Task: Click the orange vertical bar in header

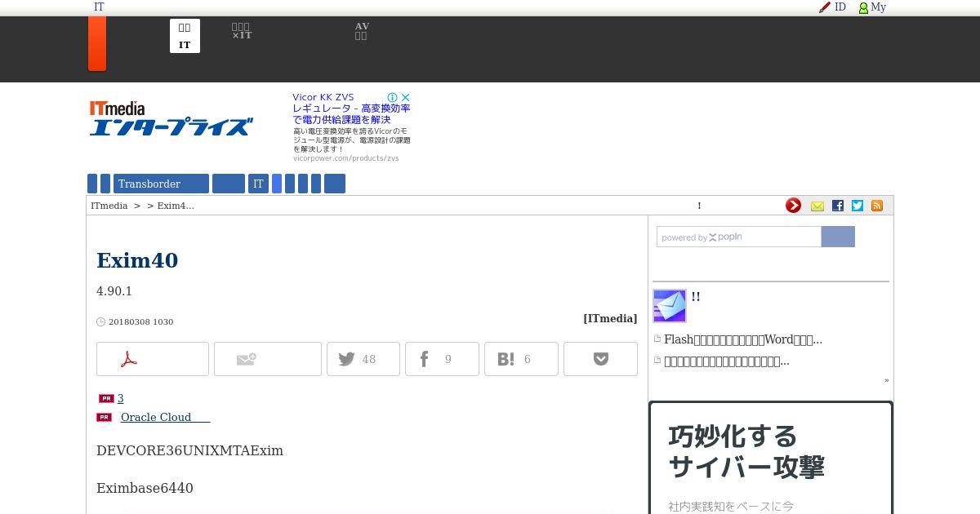Action: coord(97,43)
